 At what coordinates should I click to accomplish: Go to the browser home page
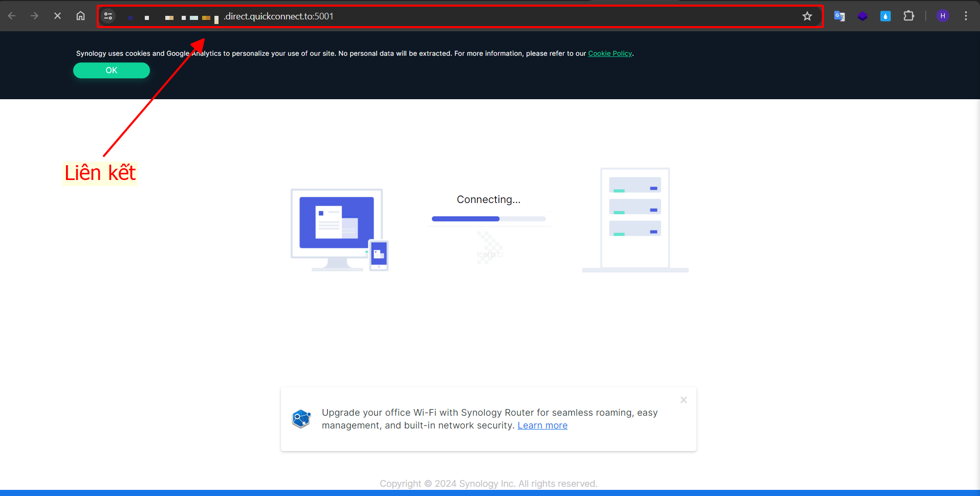[x=80, y=16]
